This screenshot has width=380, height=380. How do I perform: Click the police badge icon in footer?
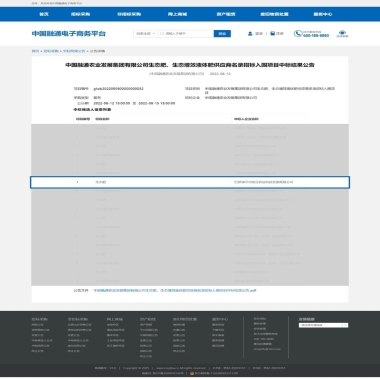[x=192, y=373]
